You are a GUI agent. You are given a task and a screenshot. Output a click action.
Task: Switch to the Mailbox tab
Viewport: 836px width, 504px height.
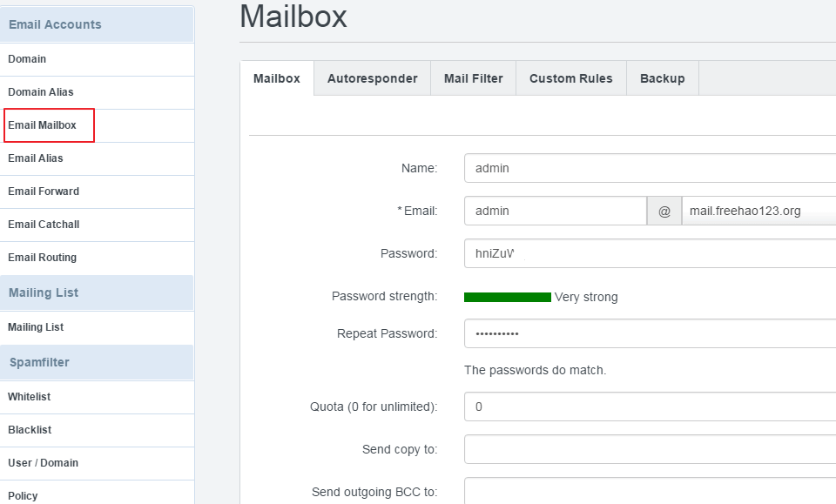click(x=277, y=78)
